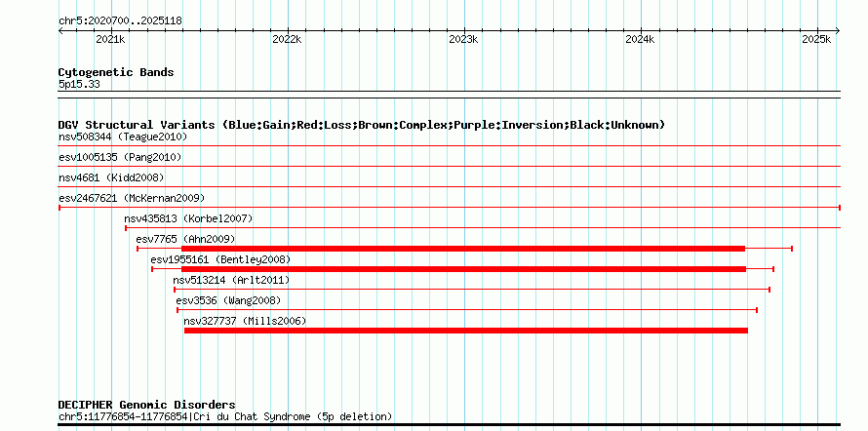The height and width of the screenshot is (431, 868).
Task: Click the 2024k ruler tick label
Action: [640, 39]
